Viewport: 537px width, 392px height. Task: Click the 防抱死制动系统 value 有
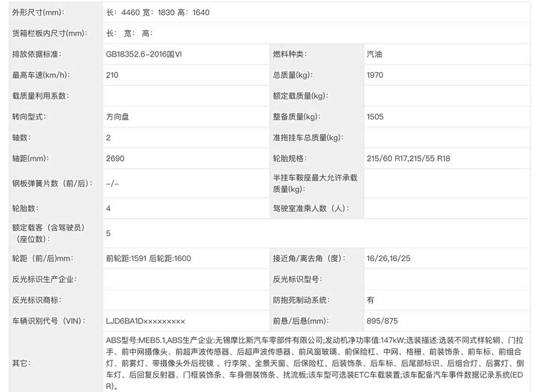tap(370, 300)
